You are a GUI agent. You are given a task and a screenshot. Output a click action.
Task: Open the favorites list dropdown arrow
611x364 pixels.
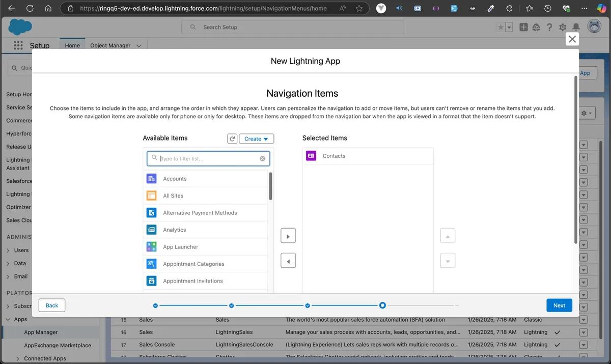pos(509,27)
